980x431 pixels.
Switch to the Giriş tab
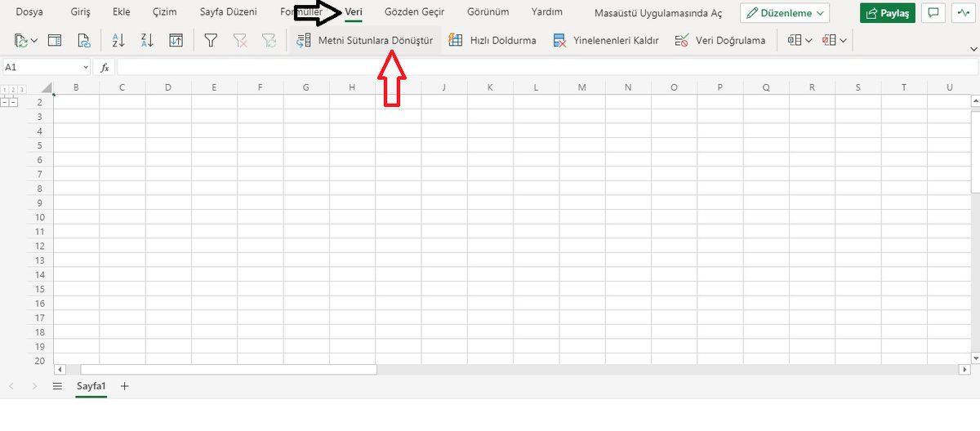[81, 12]
